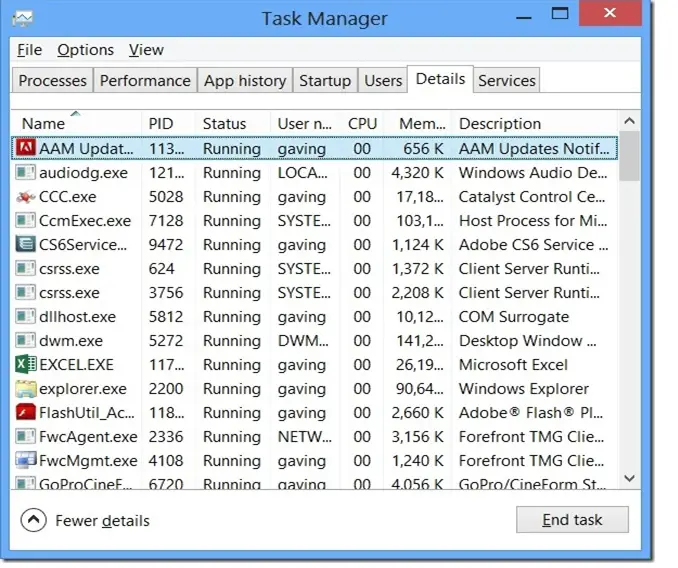Click the scrollbar down arrow
Screen dimensions: 678x568
[630, 479]
